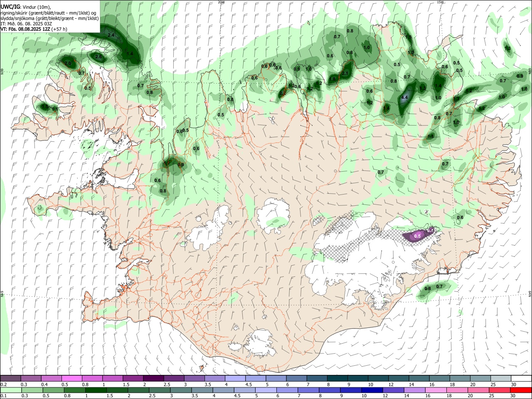Click the 'IT: Mið. 06. 08. 2025 03Z' line
532x399 pixels.
tap(26, 24)
